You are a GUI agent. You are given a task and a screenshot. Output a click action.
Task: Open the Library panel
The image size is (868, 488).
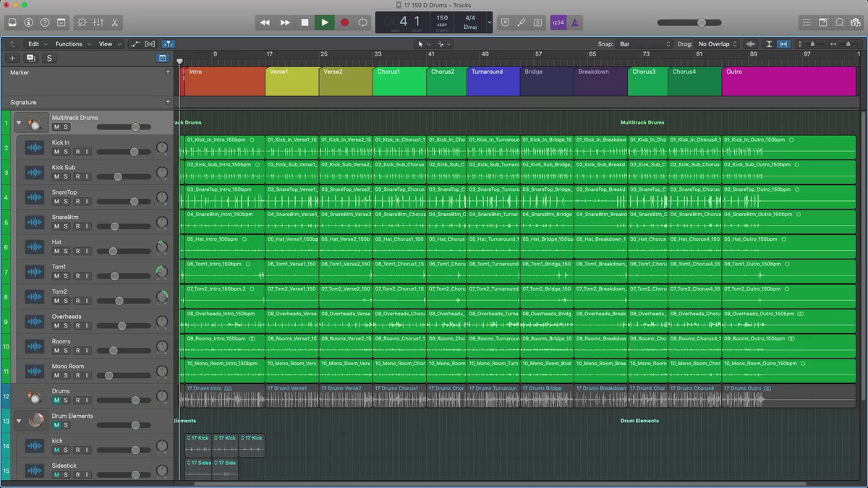point(12,22)
